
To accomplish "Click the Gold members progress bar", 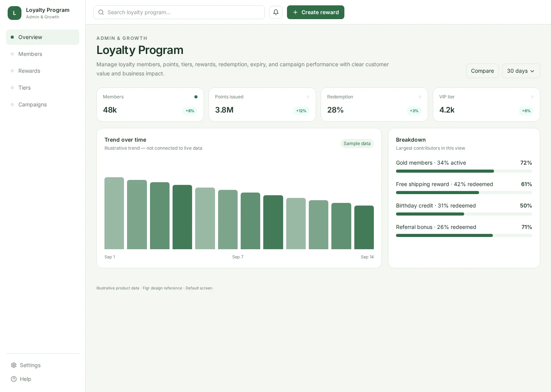I will [464, 171].
